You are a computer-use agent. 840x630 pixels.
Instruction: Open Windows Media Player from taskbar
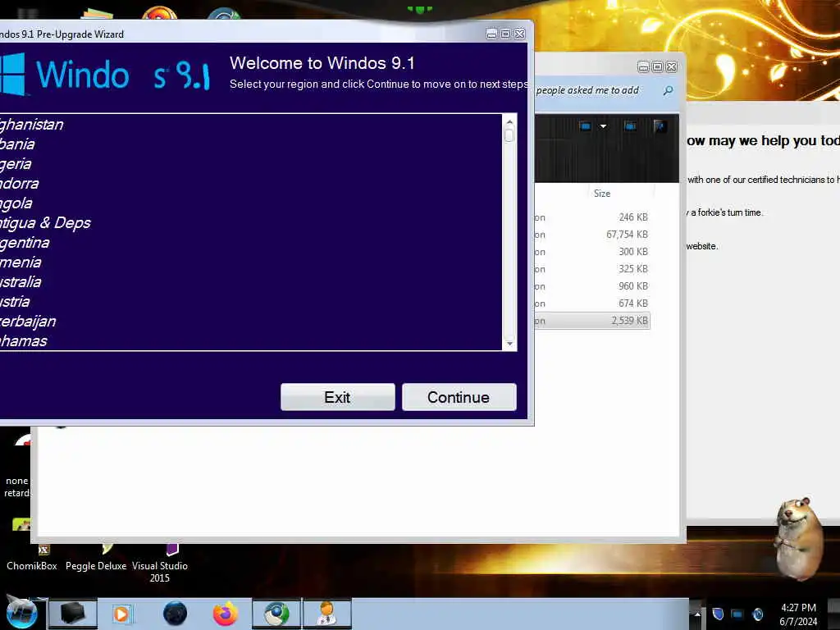click(121, 614)
